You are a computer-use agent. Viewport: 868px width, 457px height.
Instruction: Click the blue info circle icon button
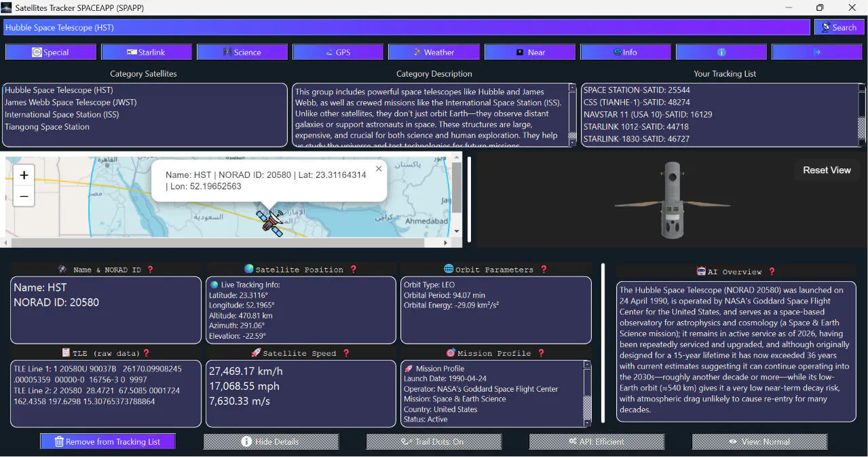pos(721,52)
